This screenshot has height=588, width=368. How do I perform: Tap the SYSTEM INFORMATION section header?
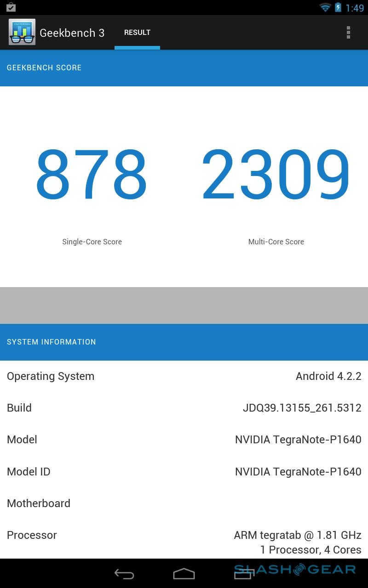tap(184, 342)
